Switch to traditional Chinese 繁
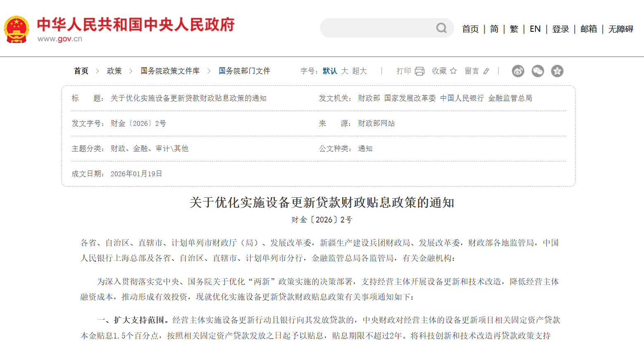 point(514,29)
